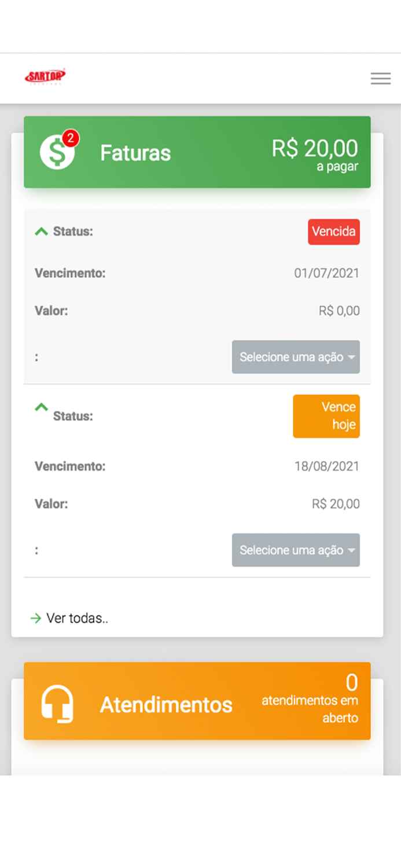Click the green arrow beside Ver todas
401x868 pixels.
click(x=36, y=618)
